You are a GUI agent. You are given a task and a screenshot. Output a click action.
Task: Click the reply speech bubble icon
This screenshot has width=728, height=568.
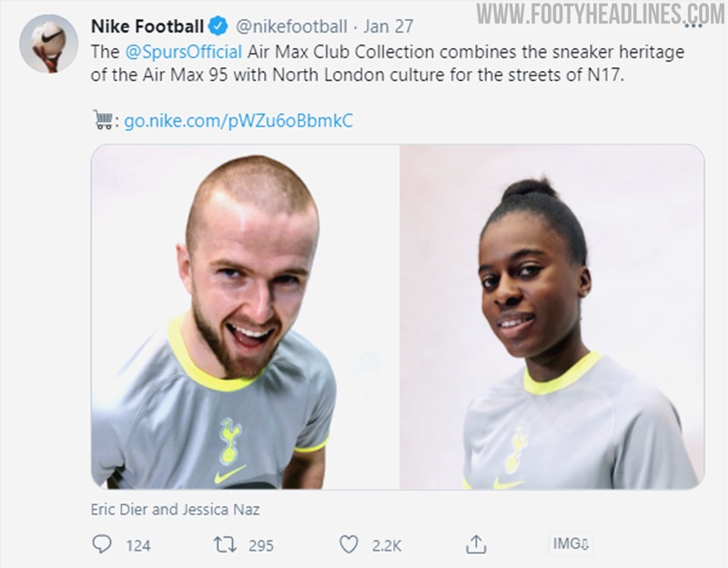tap(102, 543)
